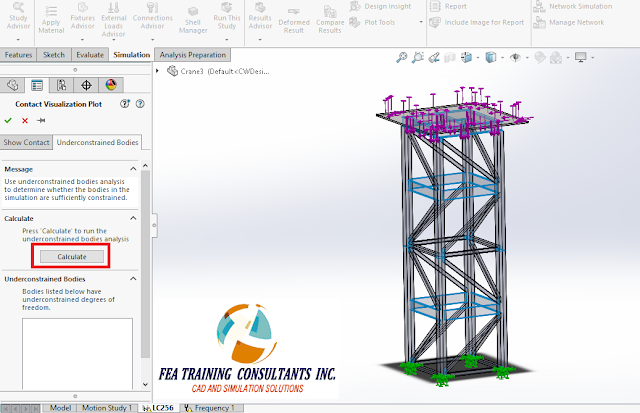This screenshot has width=640, height=413.
Task: Click the Calculate button
Action: tap(72, 256)
